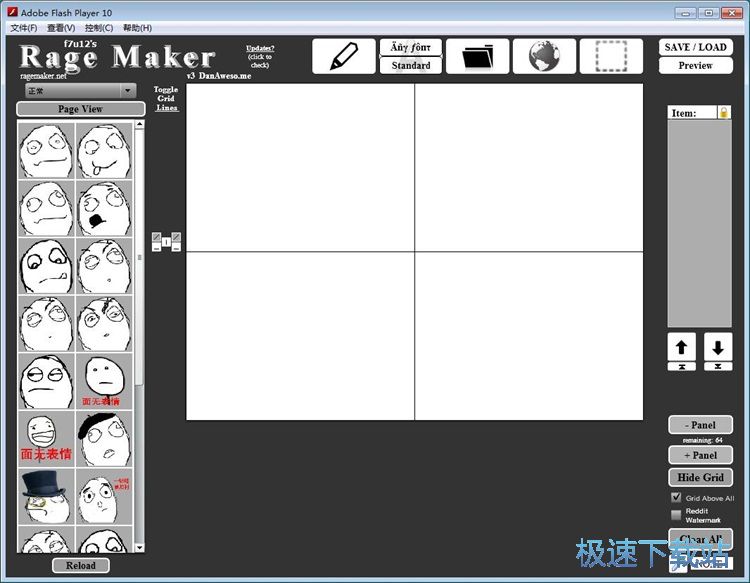
Task: Click the Item lock icon
Action: (x=724, y=112)
